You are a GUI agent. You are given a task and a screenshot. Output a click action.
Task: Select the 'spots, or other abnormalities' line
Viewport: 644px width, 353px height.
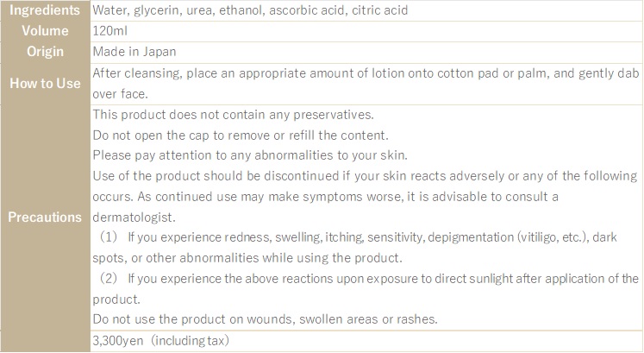[247, 258]
